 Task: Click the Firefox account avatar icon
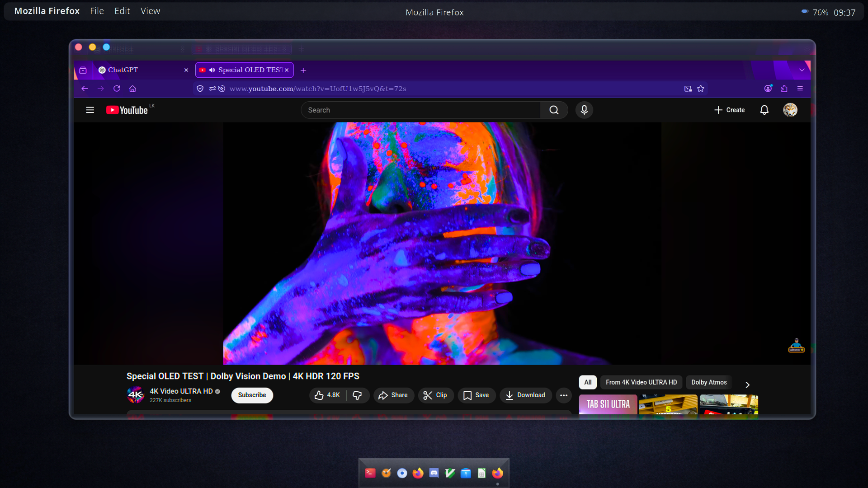(768, 89)
